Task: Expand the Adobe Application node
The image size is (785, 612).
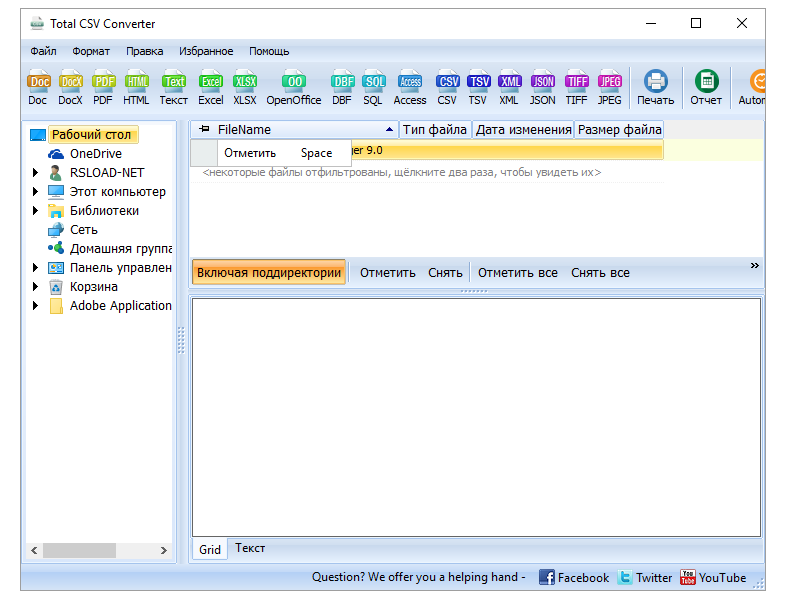Action: 35,306
